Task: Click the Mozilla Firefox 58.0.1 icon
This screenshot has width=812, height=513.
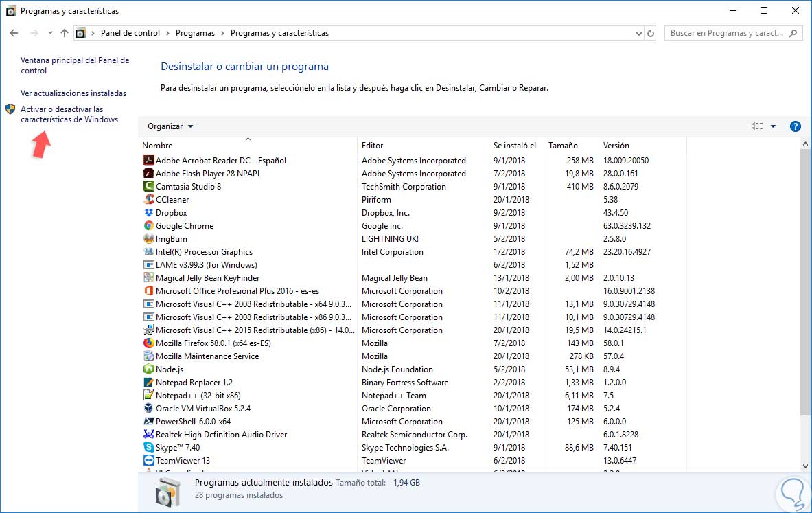Action: (149, 343)
